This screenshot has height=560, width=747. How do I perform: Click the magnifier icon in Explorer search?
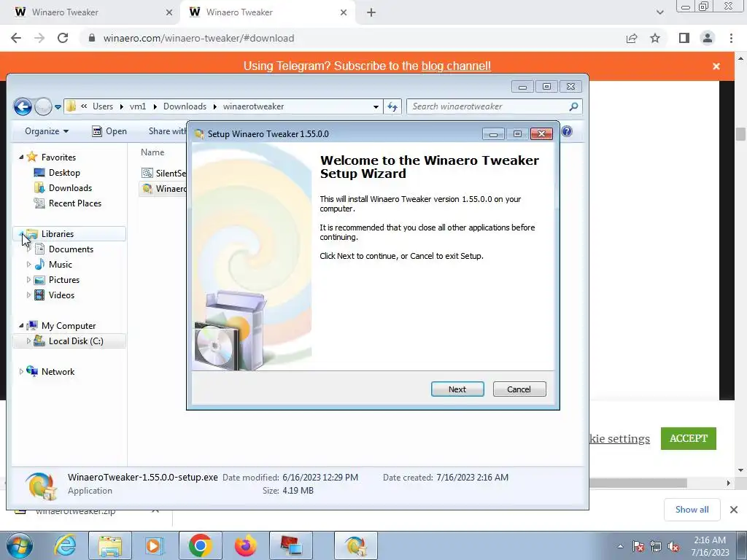pos(573,106)
